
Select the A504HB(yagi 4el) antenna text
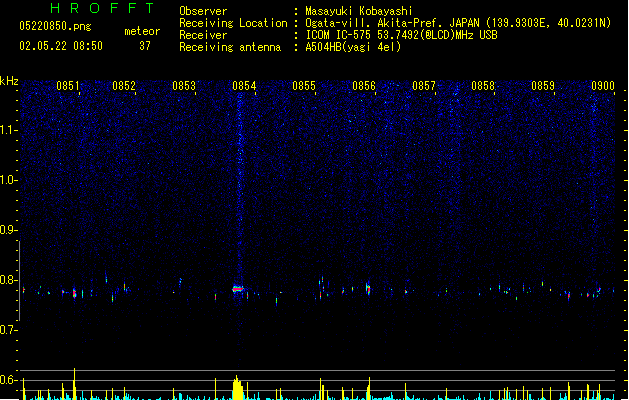coord(353,47)
